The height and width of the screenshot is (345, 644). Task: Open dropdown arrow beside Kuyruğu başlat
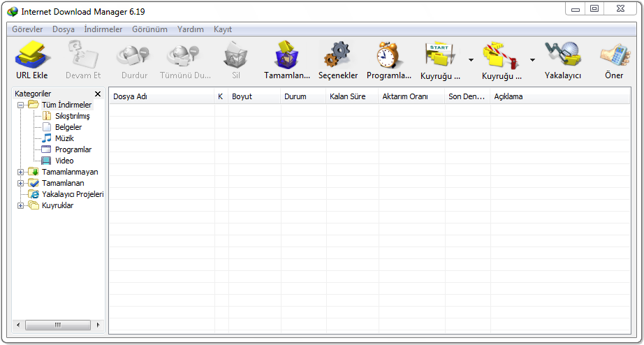point(471,60)
